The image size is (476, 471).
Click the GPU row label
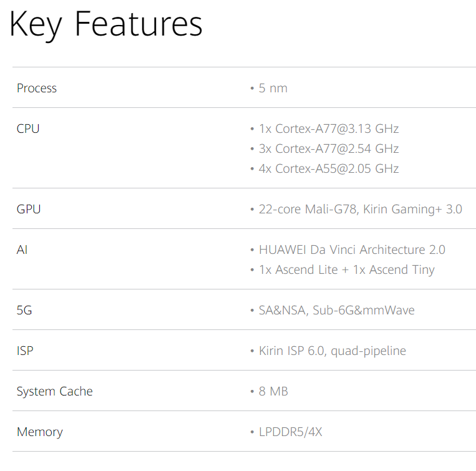pyautogui.click(x=29, y=209)
